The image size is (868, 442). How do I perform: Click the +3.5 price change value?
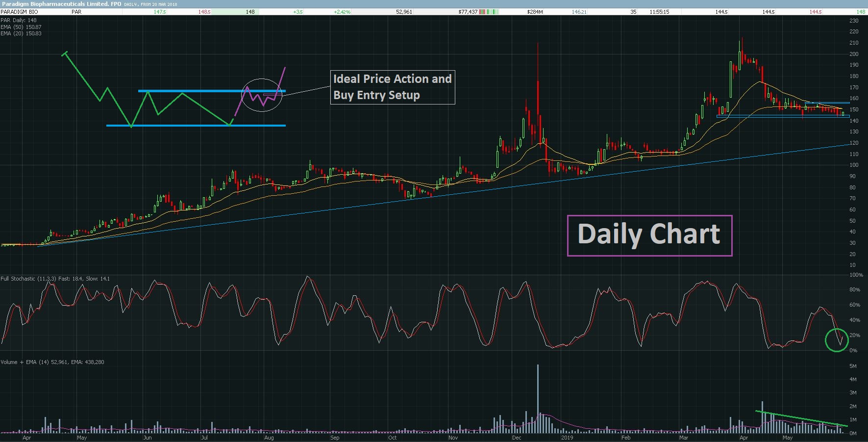point(298,12)
